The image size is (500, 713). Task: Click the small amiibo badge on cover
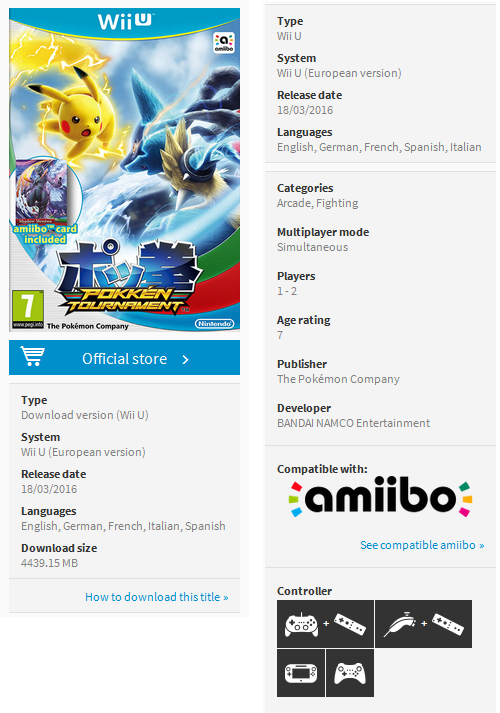224,42
